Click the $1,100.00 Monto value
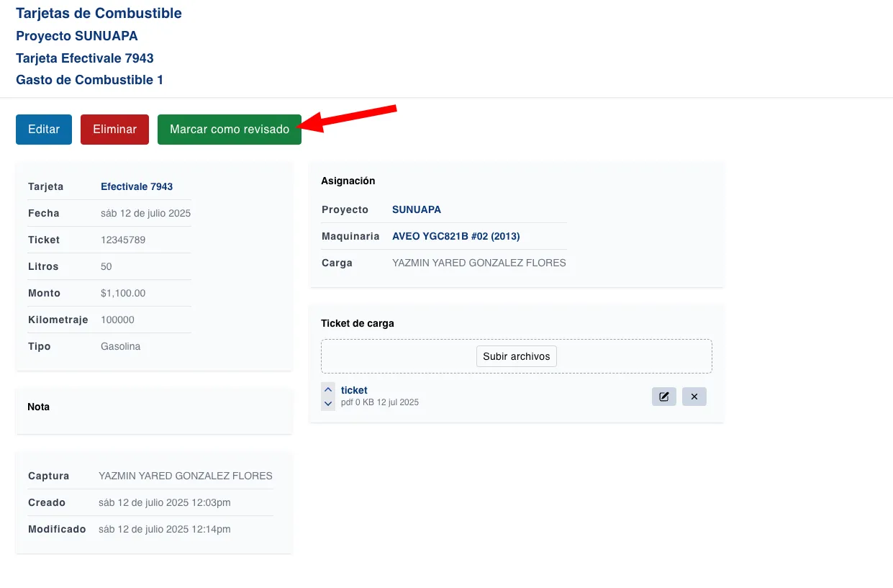Screen dimensions: 893x588 123,293
